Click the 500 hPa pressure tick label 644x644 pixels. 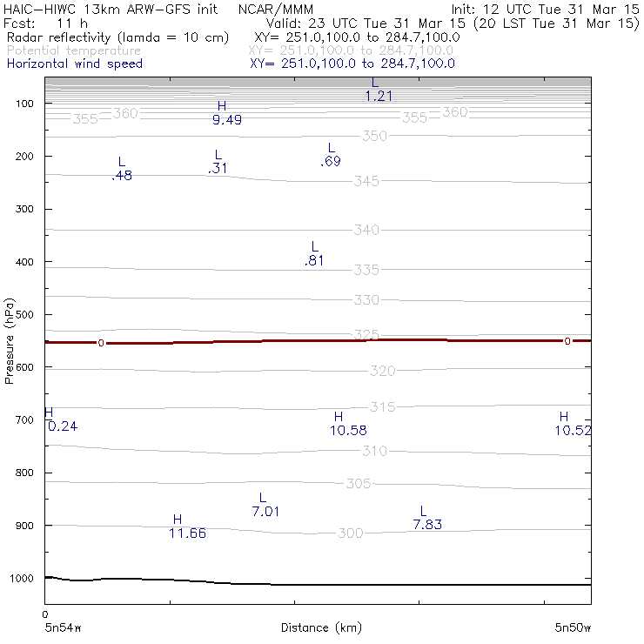click(24, 314)
